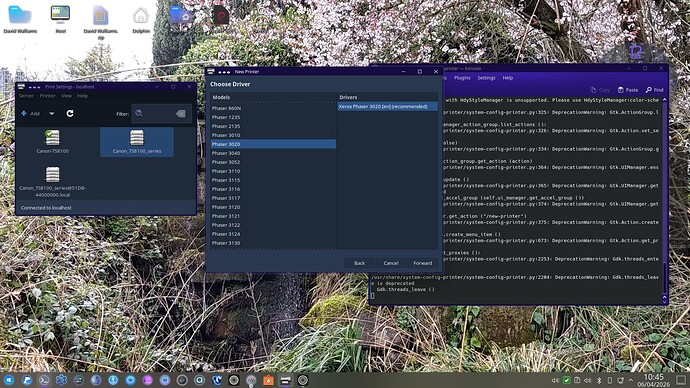The width and height of the screenshot is (690, 388).
Task: Open the Help menu in Print Settings
Action: [82, 95]
